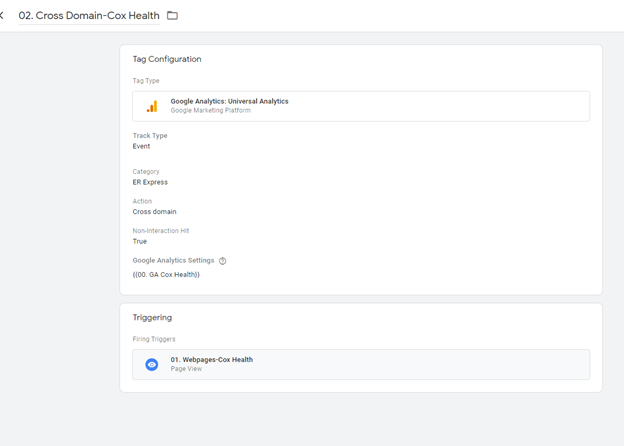
Task: Click the 'Google Analytics Settings' label
Action: click(x=173, y=260)
